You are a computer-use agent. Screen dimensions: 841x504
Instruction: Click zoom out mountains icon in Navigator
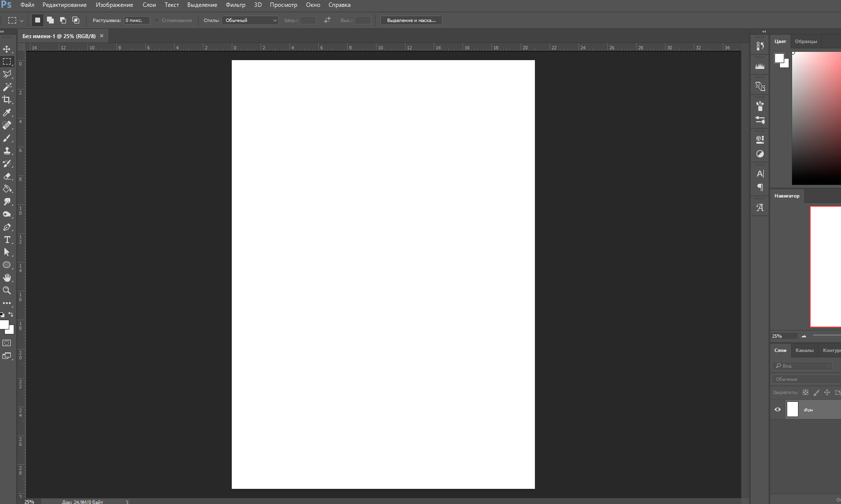pos(803,336)
